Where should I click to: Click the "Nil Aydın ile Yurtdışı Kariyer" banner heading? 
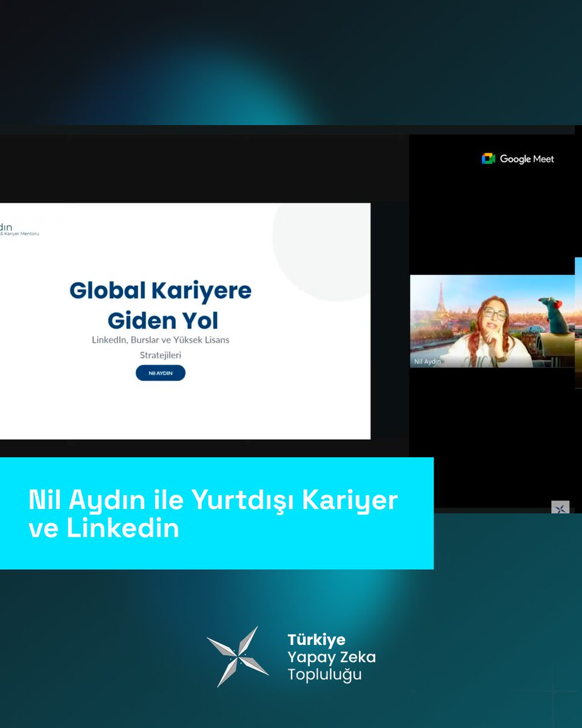pos(213,500)
